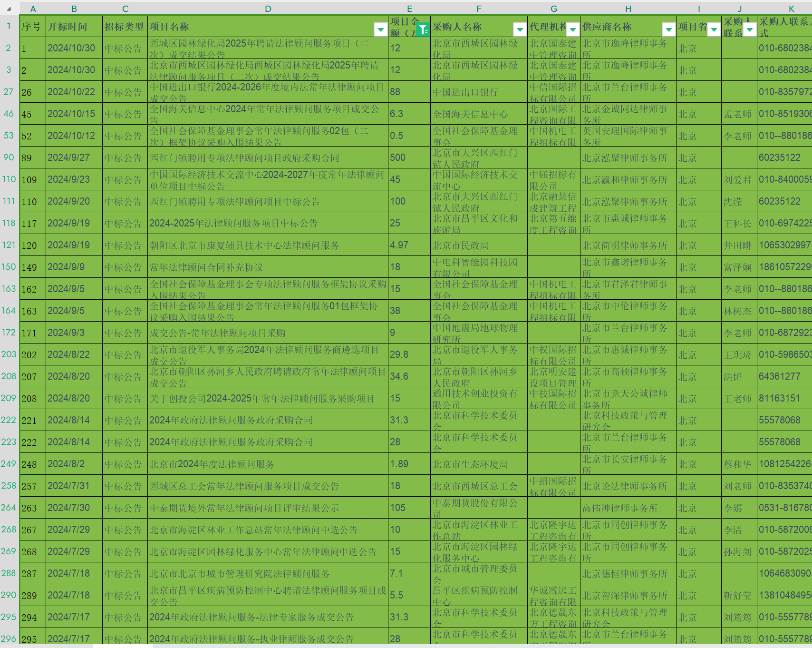Click cell 成交公告-常年法律顾问项目采购
This screenshot has height=648, width=812.
pyautogui.click(x=268, y=333)
